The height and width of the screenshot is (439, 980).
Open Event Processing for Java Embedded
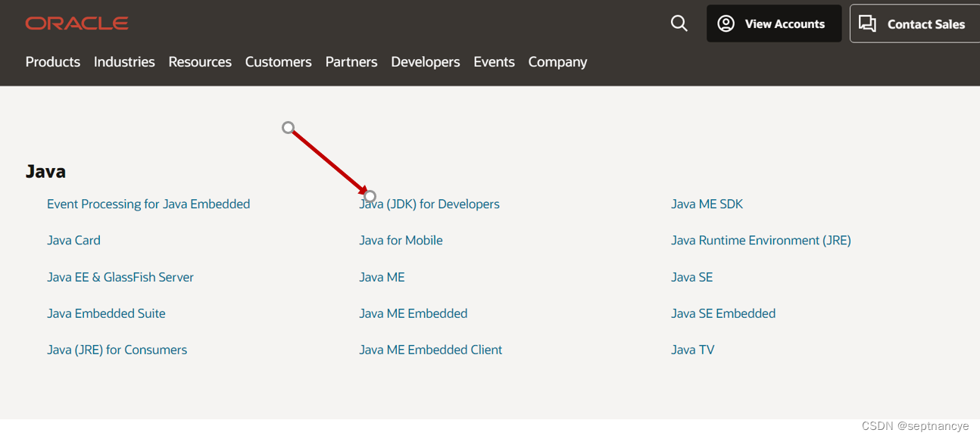[148, 204]
